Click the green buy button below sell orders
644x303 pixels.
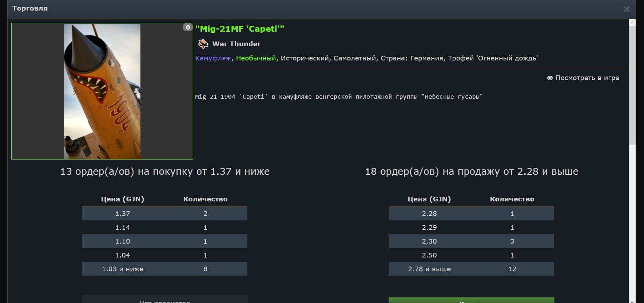coord(471,300)
